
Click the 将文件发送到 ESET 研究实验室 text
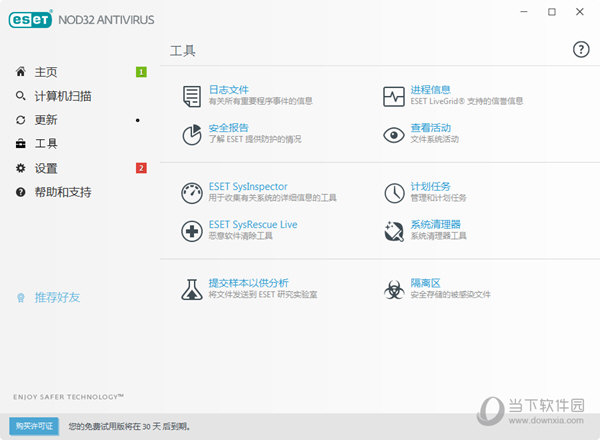[x=263, y=294]
